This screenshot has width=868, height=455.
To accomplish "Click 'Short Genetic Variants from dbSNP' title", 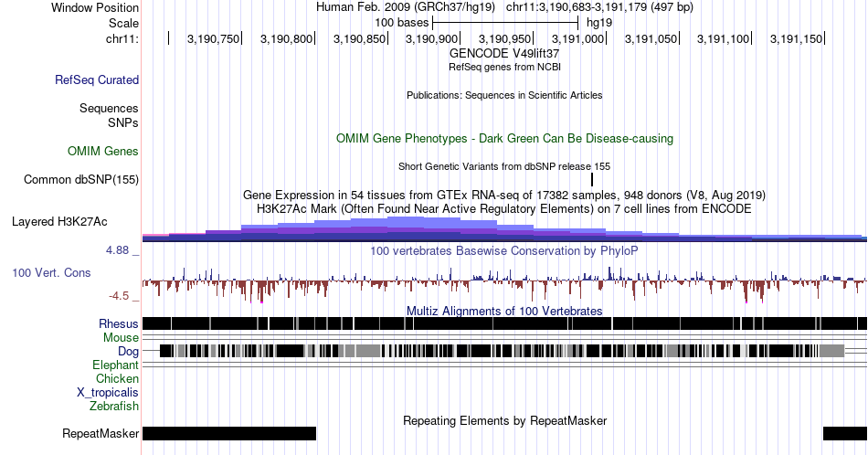I will [x=504, y=166].
